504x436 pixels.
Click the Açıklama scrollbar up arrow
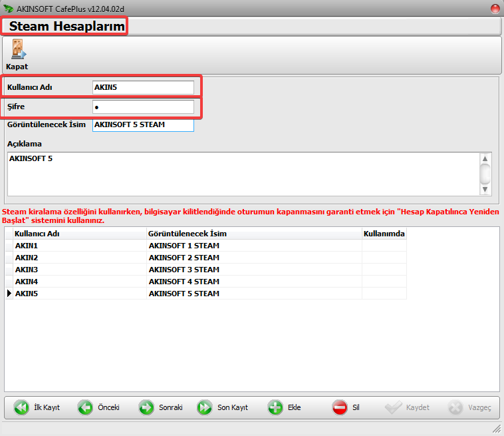pyautogui.click(x=485, y=158)
